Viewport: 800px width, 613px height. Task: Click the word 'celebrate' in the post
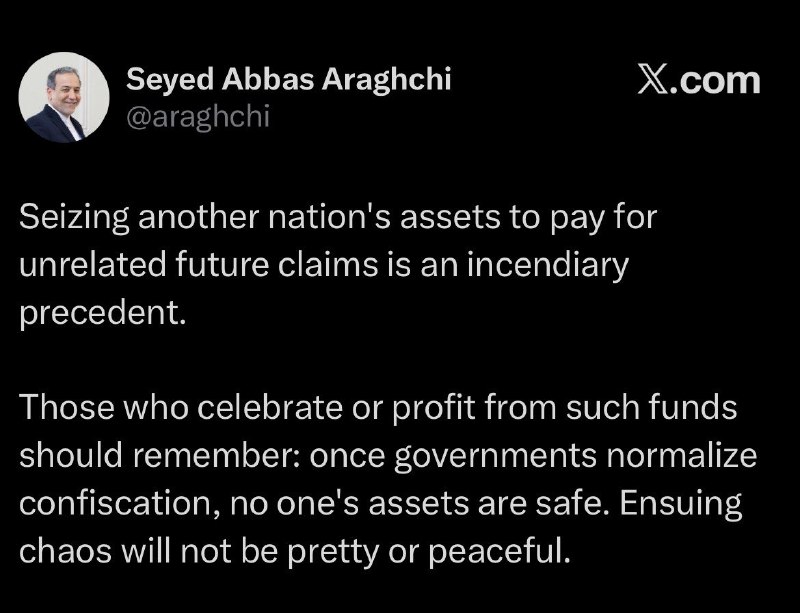coord(269,407)
